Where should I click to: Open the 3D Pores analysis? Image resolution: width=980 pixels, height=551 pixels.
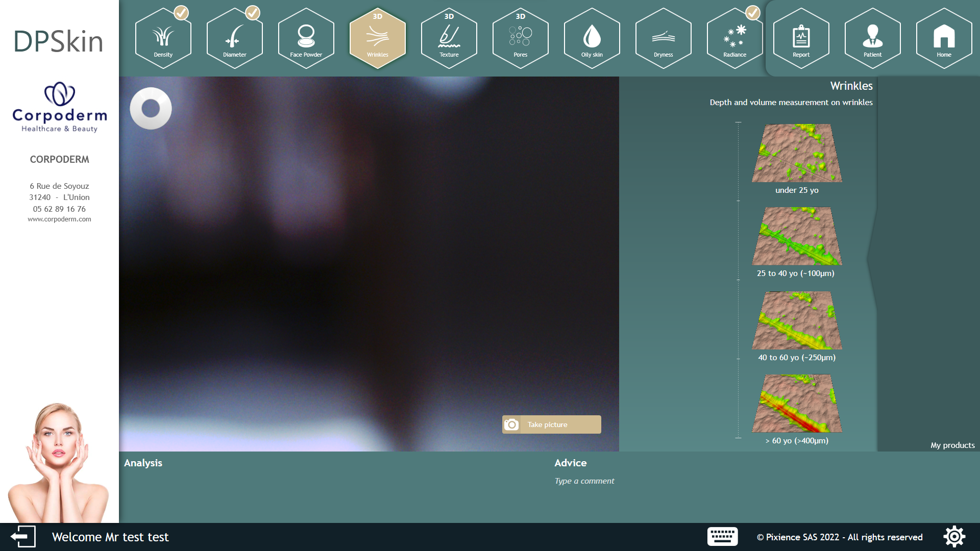520,39
